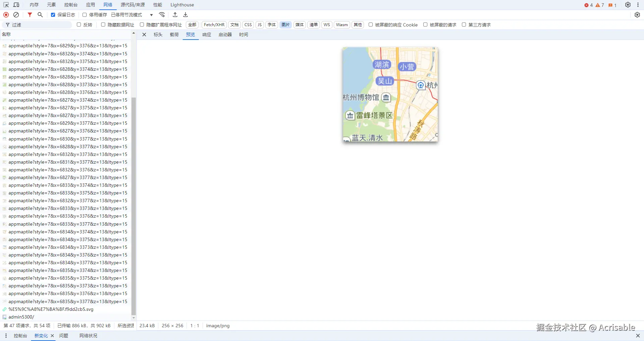Toggle the device toolbar icon
The image size is (644, 341).
click(x=16, y=5)
